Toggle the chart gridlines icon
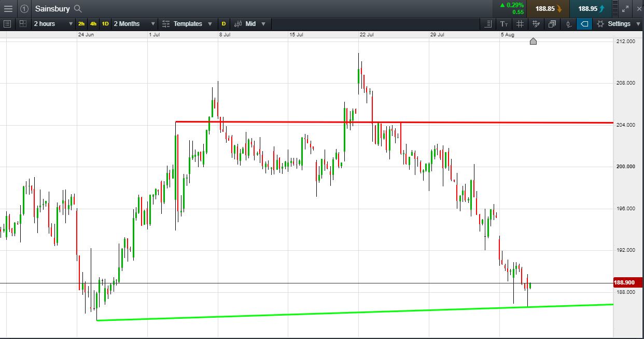The height and width of the screenshot is (339, 644). click(520, 24)
